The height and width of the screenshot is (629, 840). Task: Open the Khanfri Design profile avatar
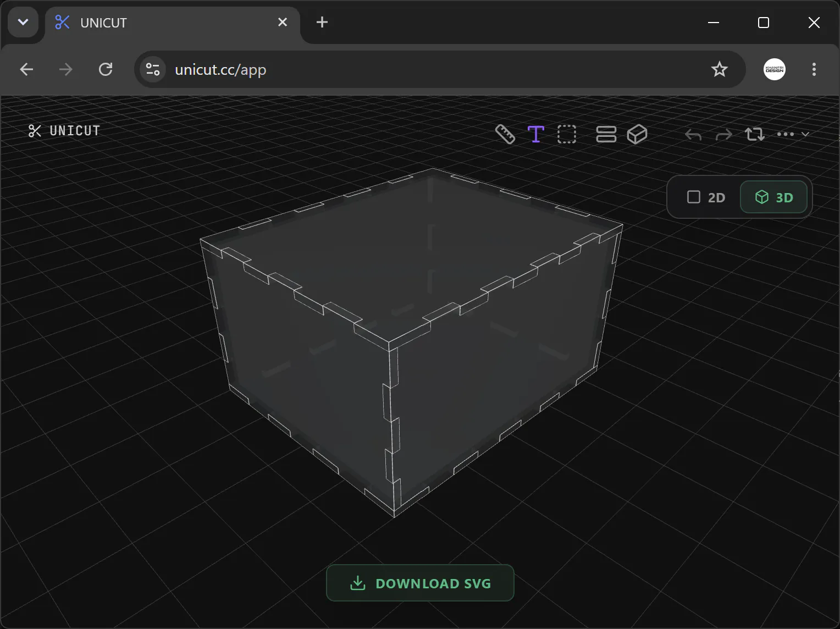coord(775,69)
